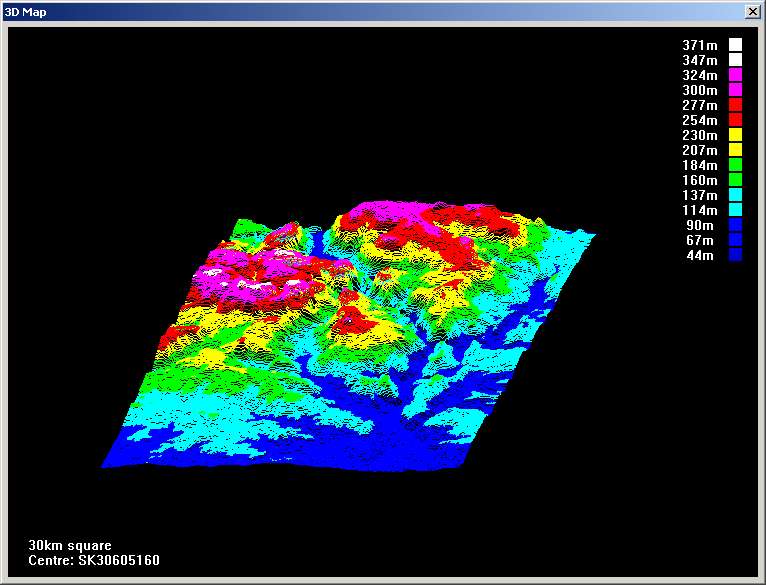Click the 184m green legend swatch
This screenshot has height=585, width=766.
(735, 165)
